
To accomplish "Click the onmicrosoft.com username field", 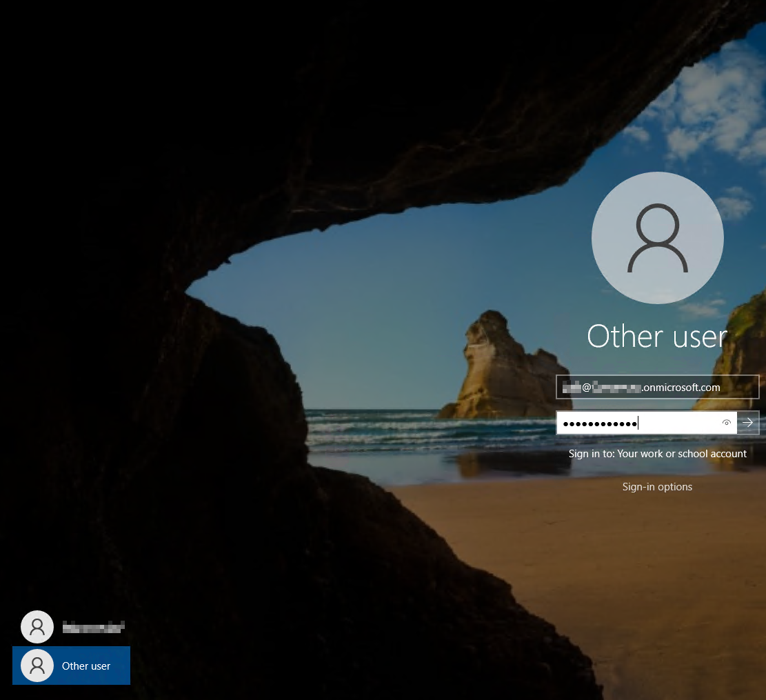I will (648, 386).
